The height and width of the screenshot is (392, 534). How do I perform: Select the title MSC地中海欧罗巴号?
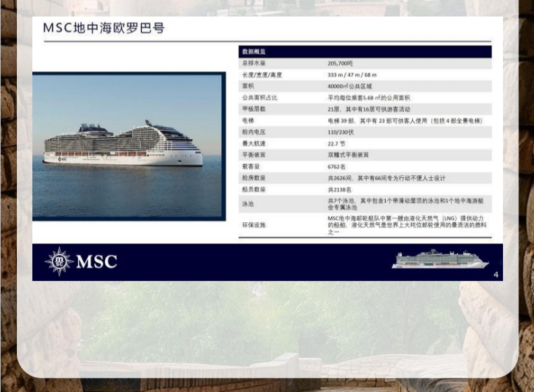click(104, 28)
